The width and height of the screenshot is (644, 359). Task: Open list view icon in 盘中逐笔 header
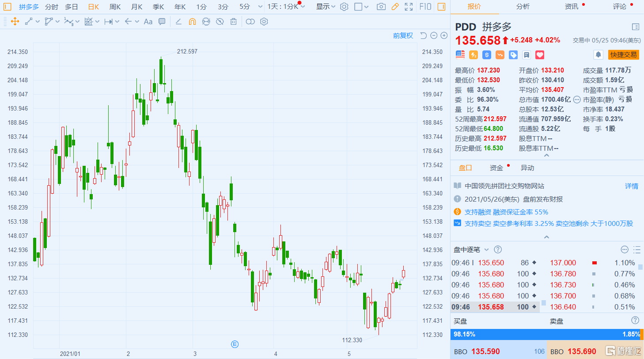pyautogui.click(x=636, y=249)
